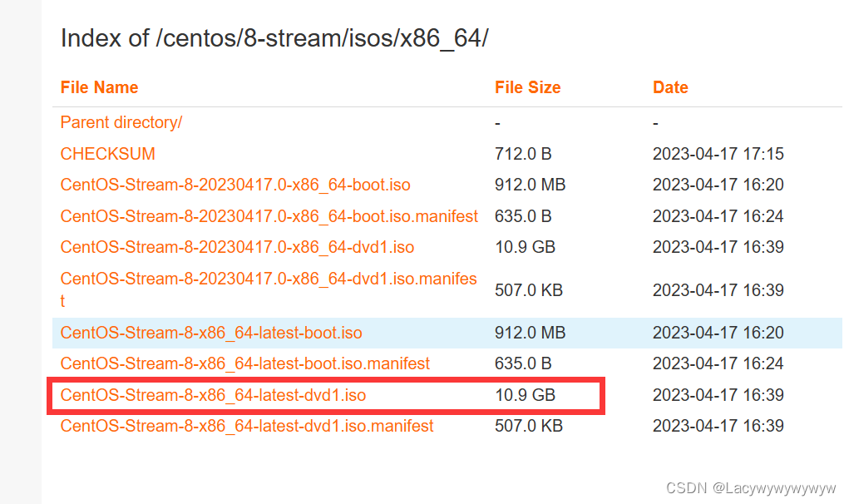Viewport: 849px width, 504px height.
Task: Click the CHECKSUM file link
Action: pos(107,153)
